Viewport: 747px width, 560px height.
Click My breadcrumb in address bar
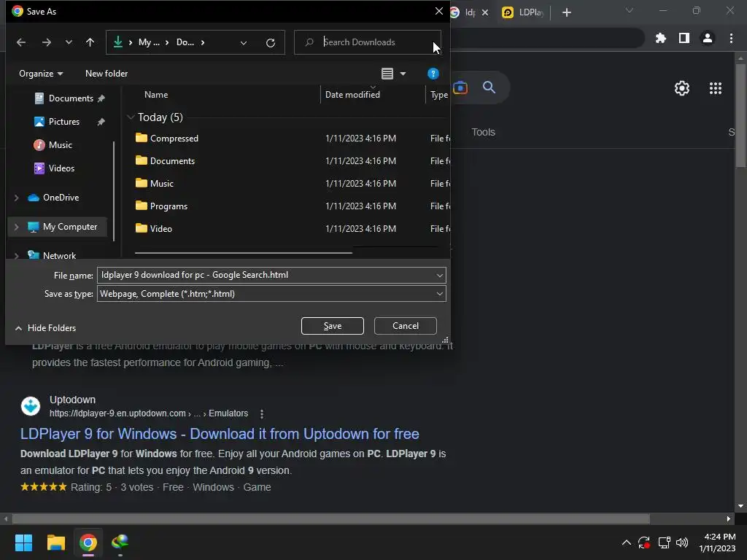(149, 42)
